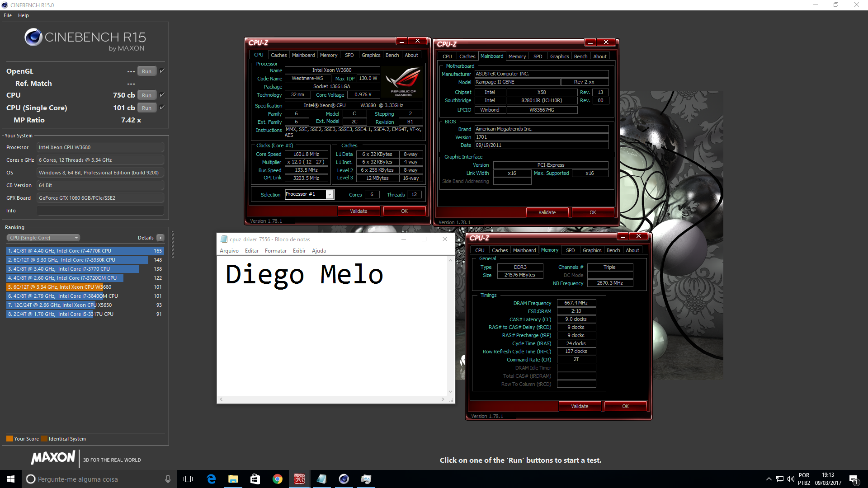Select ranking entry Intel Core i7-3930K
868x488 pixels.
(x=85, y=260)
